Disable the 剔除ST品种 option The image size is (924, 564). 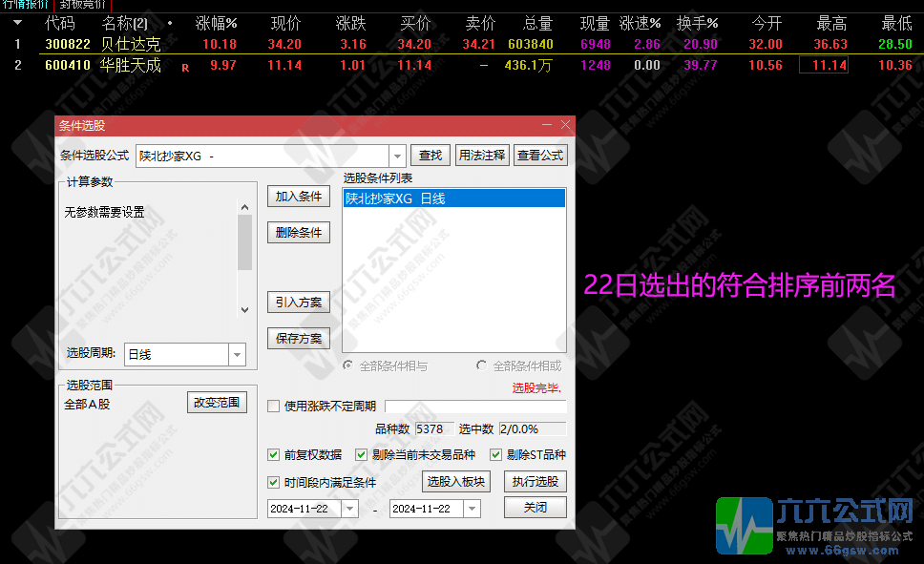(x=496, y=454)
